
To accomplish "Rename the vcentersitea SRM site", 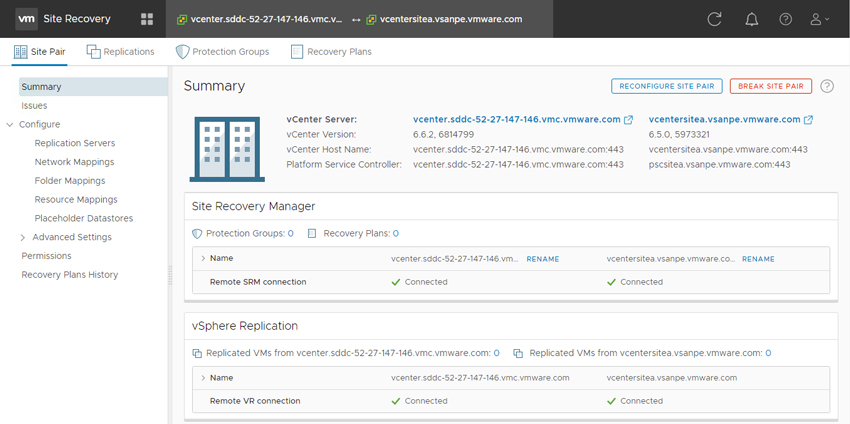I will (x=758, y=259).
